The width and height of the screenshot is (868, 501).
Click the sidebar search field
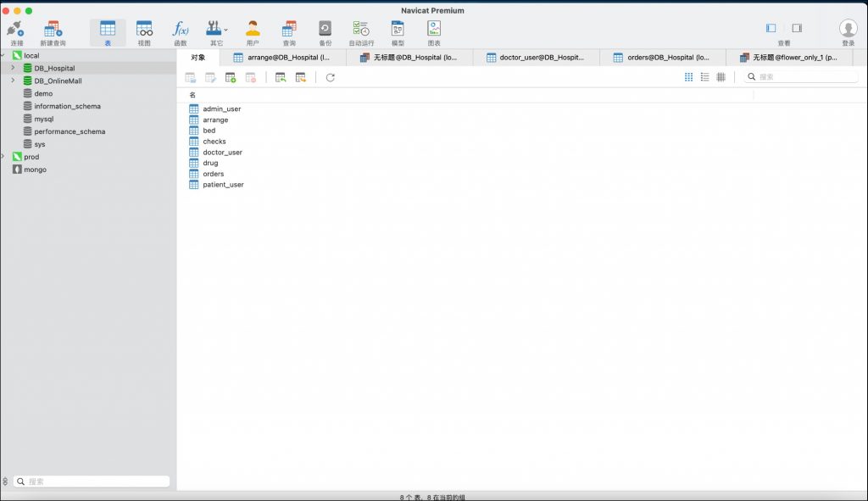coord(93,482)
